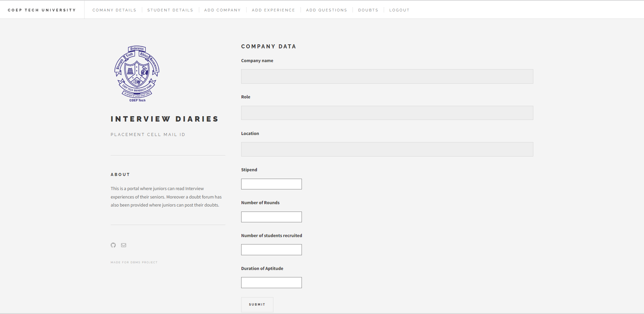Focus the Location input field

tap(387, 149)
